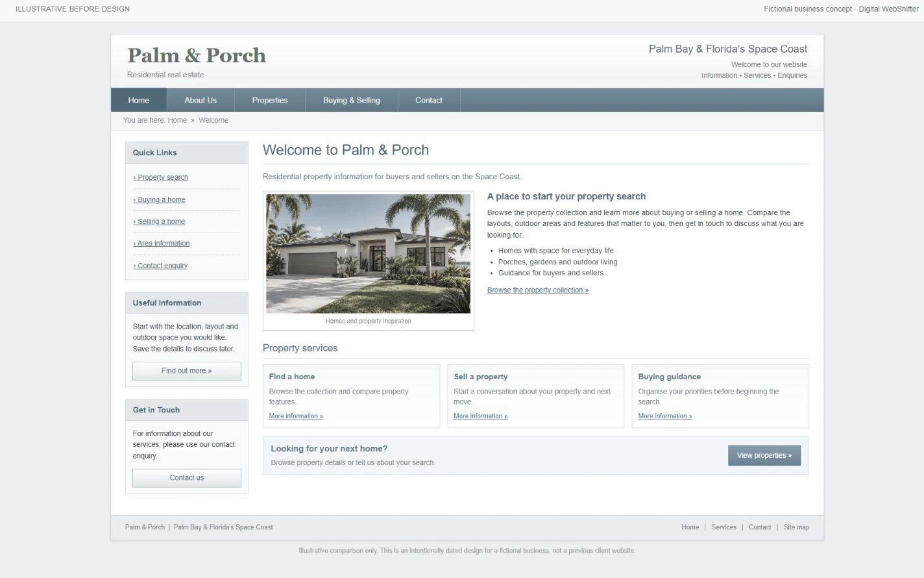Click the Home breadcrumb link
The width and height of the screenshot is (924, 578).
(x=177, y=120)
